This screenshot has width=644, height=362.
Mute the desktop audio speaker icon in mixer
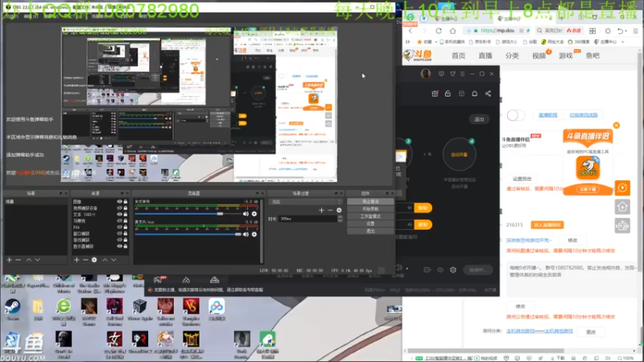[x=246, y=214]
